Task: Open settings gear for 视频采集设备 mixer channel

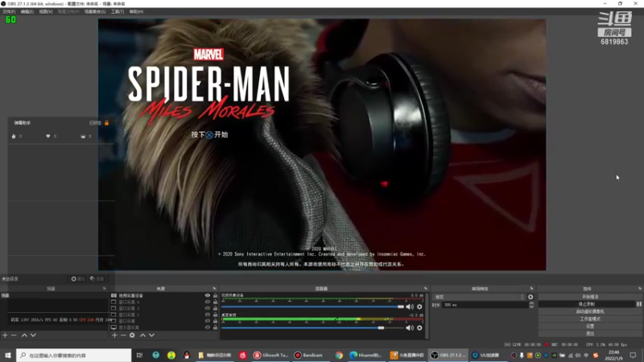Action: click(x=419, y=306)
